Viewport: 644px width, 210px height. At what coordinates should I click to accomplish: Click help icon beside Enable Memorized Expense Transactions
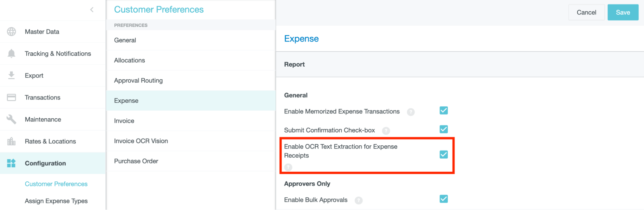(x=411, y=112)
